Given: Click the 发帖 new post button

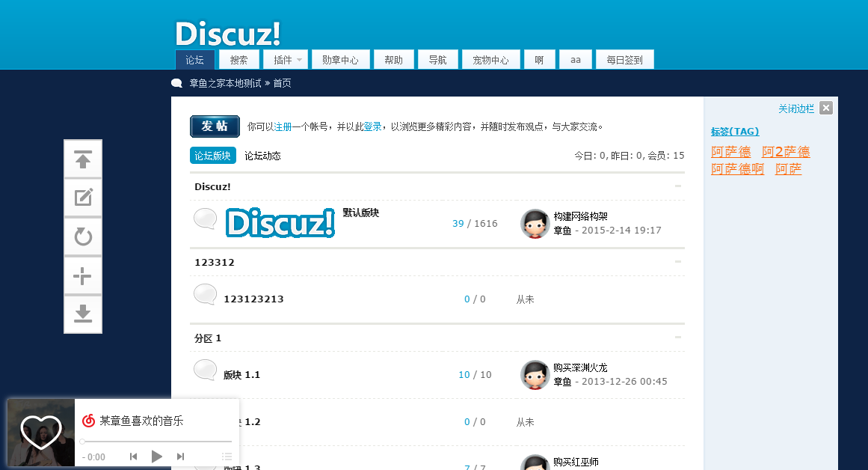Looking at the screenshot, I should 215,126.
